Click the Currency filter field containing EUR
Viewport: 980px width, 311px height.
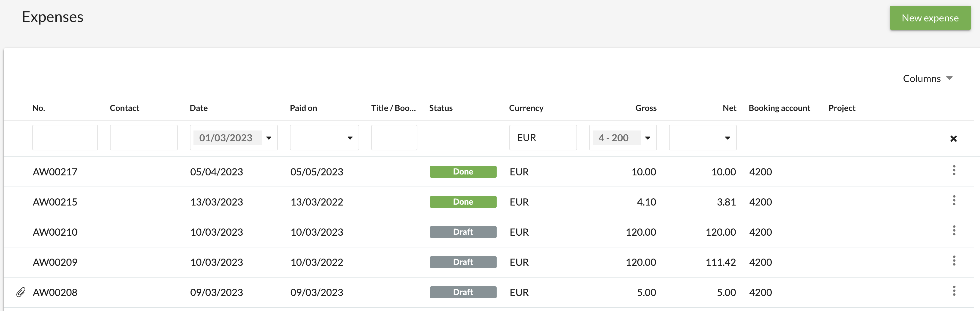click(542, 137)
